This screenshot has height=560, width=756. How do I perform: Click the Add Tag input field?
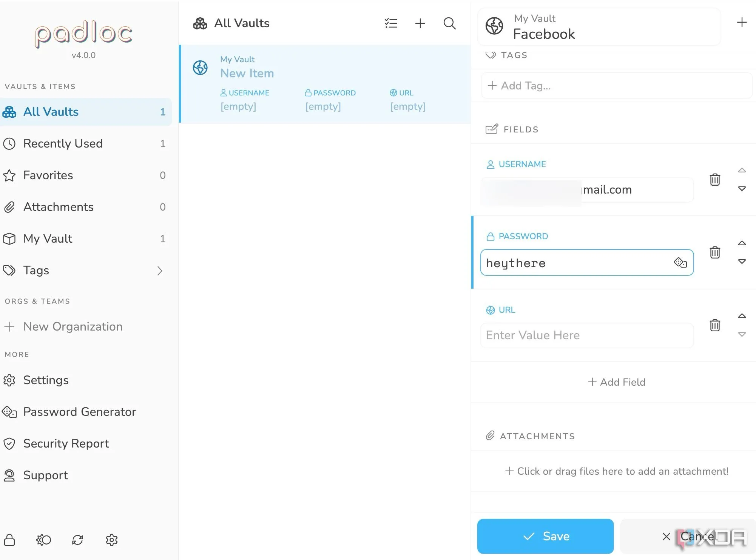(616, 86)
